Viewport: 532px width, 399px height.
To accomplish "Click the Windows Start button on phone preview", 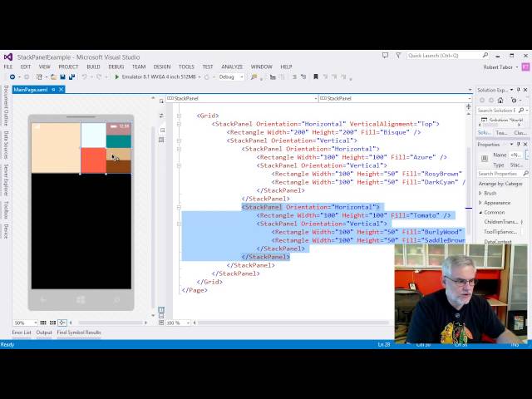I will [x=81, y=300].
